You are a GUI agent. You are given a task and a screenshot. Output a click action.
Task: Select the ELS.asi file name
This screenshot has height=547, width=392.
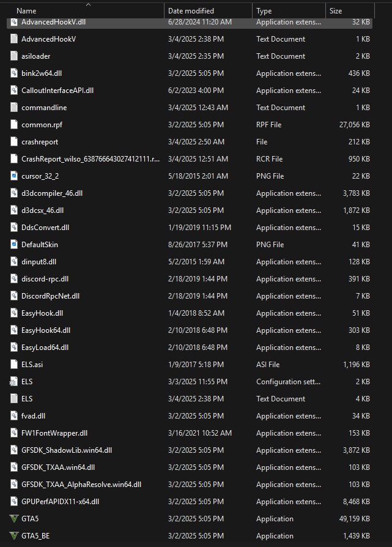point(32,365)
